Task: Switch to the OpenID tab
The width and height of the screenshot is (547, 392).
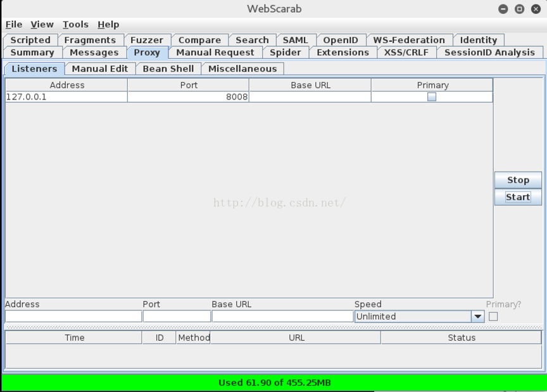Action: [x=341, y=40]
